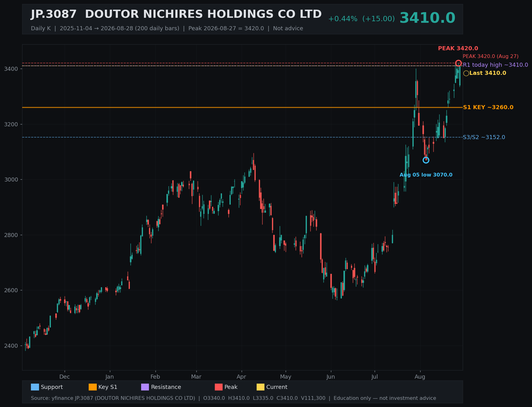Click the Jan x-axis label
This screenshot has height=407, width=532.
coord(110,377)
